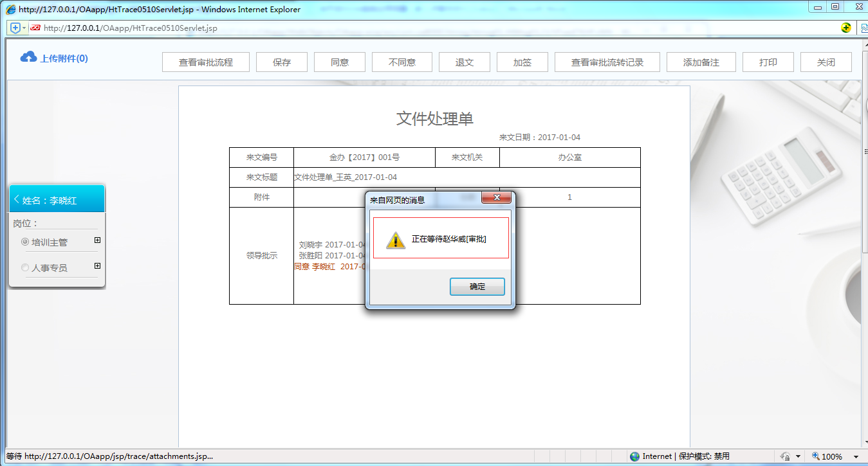
Task: Approve using the 同意 button
Action: pyautogui.click(x=340, y=62)
